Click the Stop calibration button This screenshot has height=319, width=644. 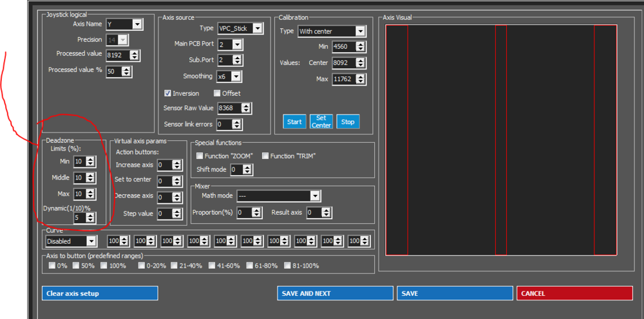pos(348,122)
